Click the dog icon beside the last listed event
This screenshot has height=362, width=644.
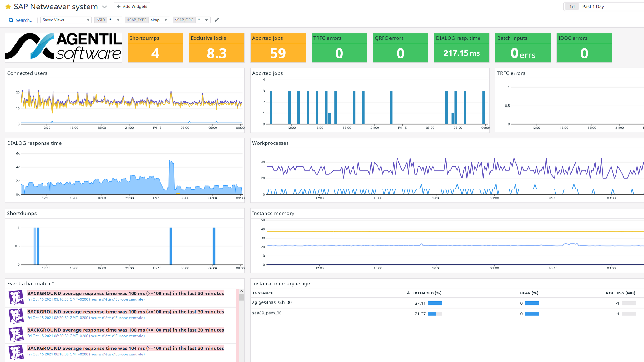pos(17,352)
